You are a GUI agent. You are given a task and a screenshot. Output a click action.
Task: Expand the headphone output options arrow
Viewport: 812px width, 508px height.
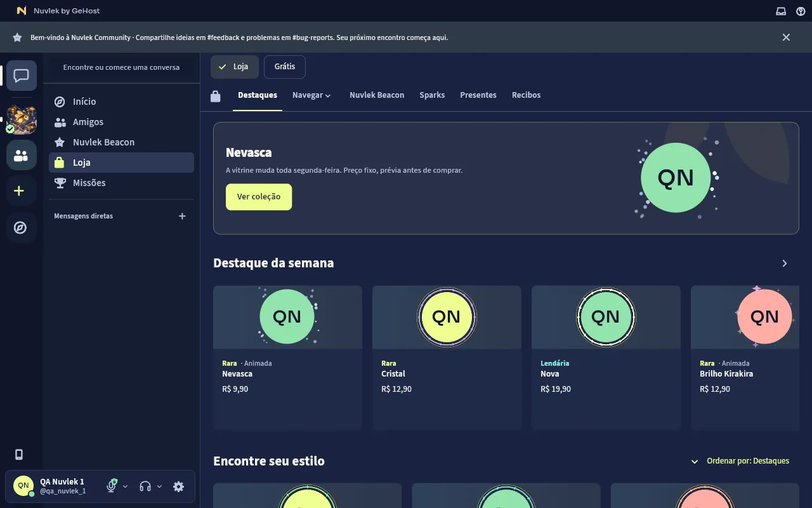pos(159,486)
